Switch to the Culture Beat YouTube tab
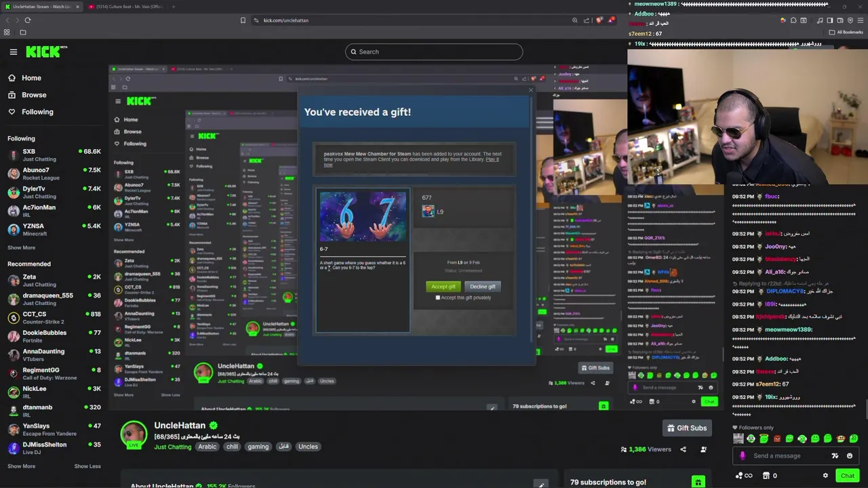Image resolution: width=868 pixels, height=488 pixels. [x=126, y=7]
